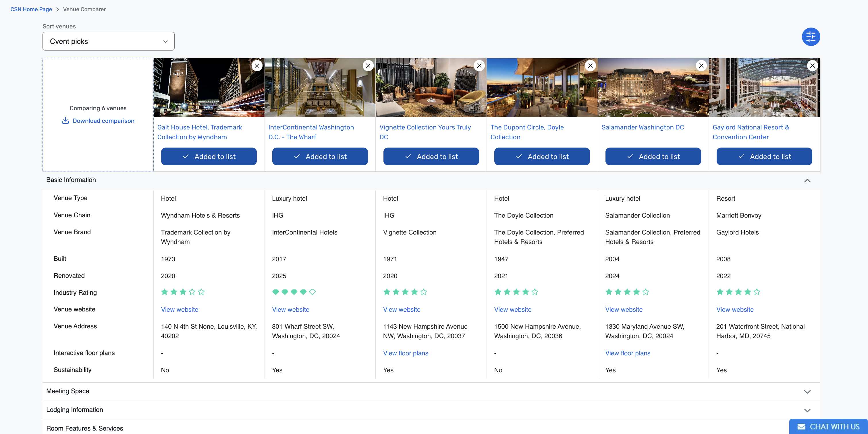Open the Chat With Us button
The height and width of the screenshot is (434, 868).
click(x=828, y=427)
